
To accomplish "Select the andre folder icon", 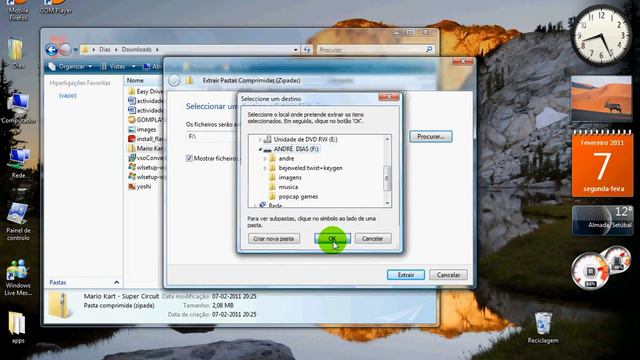I will coord(273,158).
